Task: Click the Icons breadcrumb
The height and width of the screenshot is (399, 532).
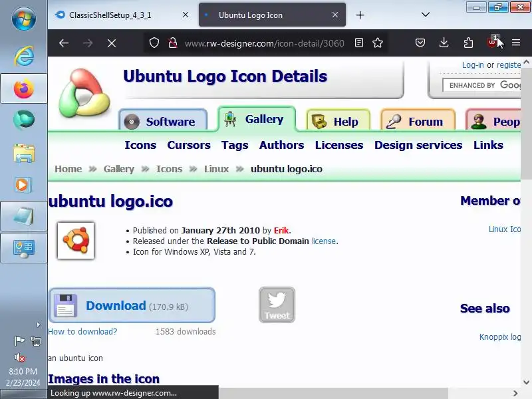Action: (169, 169)
